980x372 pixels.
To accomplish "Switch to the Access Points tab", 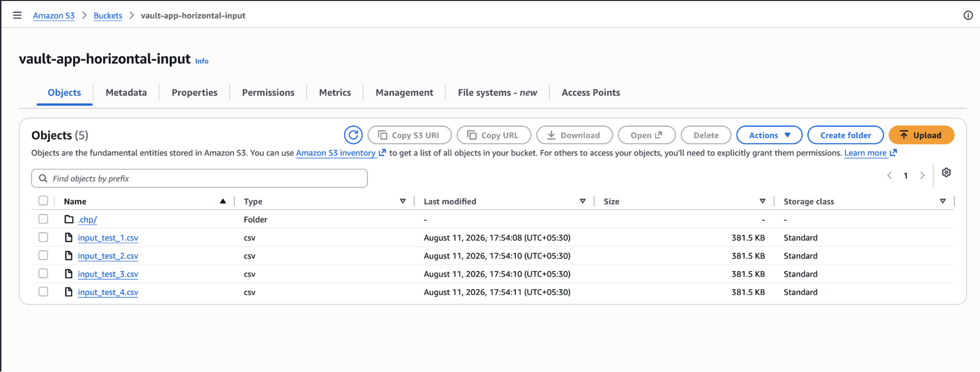I will (591, 93).
